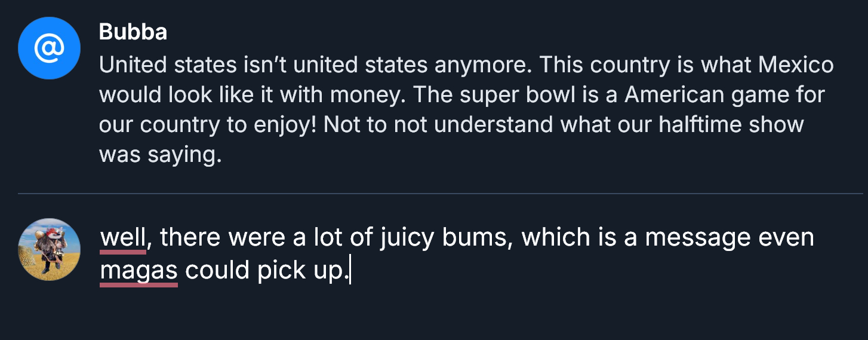Open the Bubba username profile link
868x340 pixels.
click(x=133, y=32)
